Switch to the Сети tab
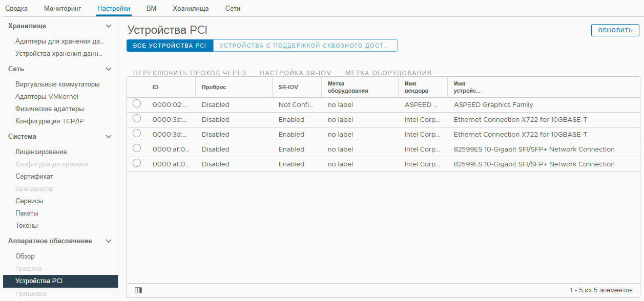Screen dimensions: 644x301 point(233,9)
